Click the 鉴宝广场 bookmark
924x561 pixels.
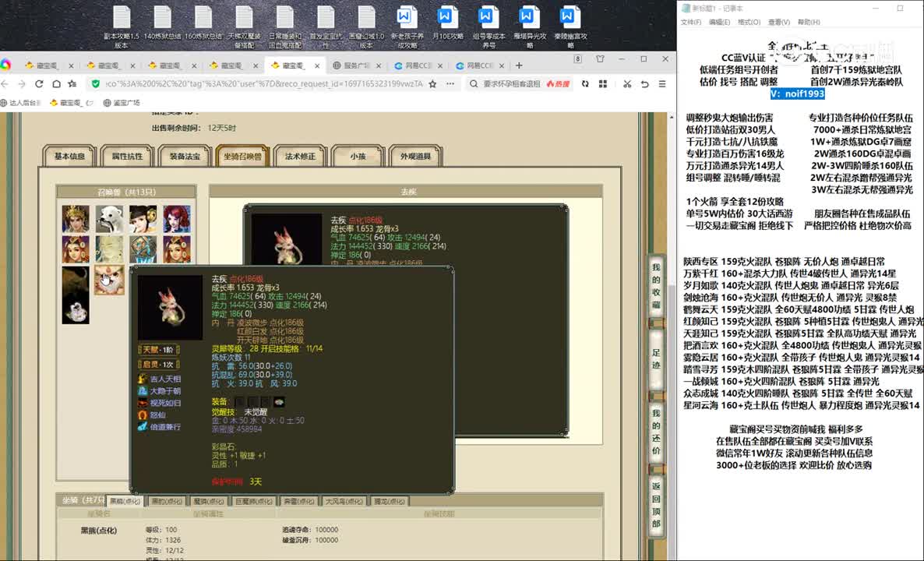(122, 103)
